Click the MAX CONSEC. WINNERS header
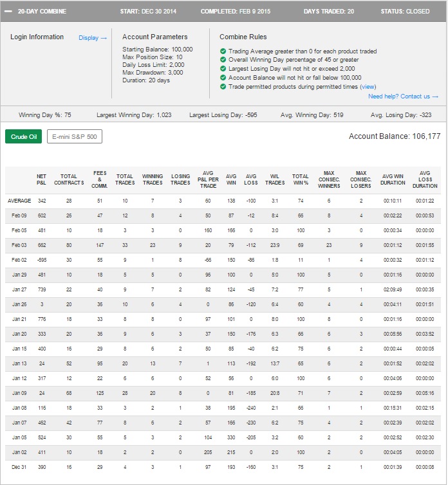 pyautogui.click(x=329, y=179)
